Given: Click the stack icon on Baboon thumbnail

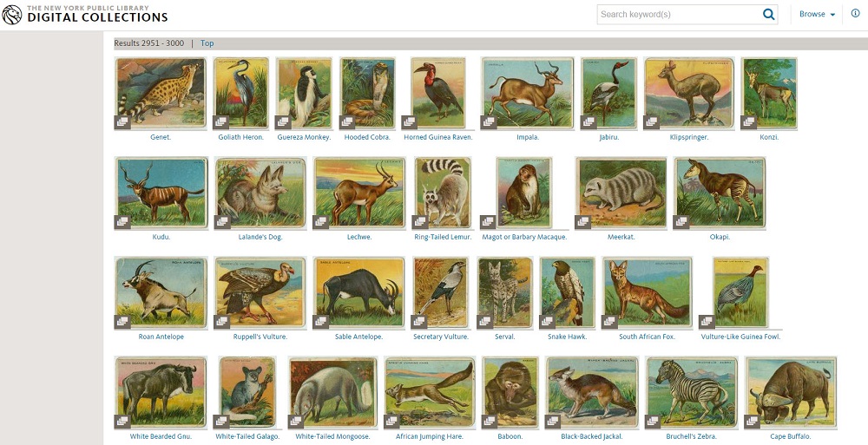Looking at the screenshot, I should click(490, 422).
